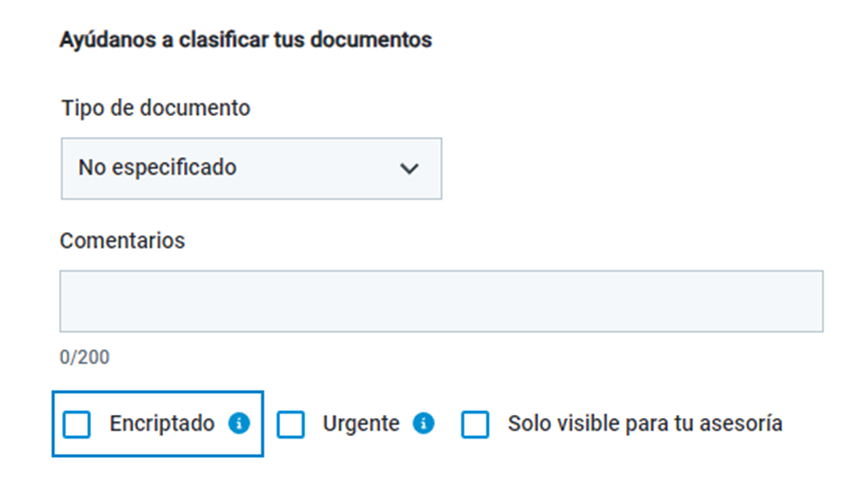Enable the Encriptado checkbox
The height and width of the screenshot is (484, 841).
tap(77, 424)
